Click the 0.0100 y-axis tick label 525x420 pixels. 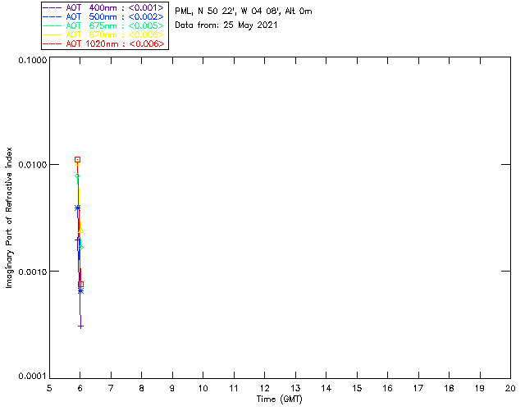[33, 165]
